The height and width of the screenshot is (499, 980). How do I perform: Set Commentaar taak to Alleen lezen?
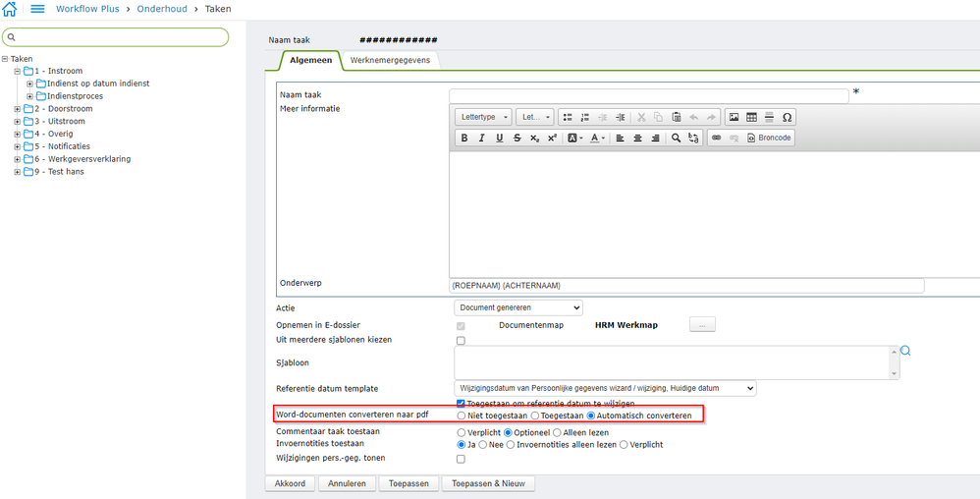[557, 433]
